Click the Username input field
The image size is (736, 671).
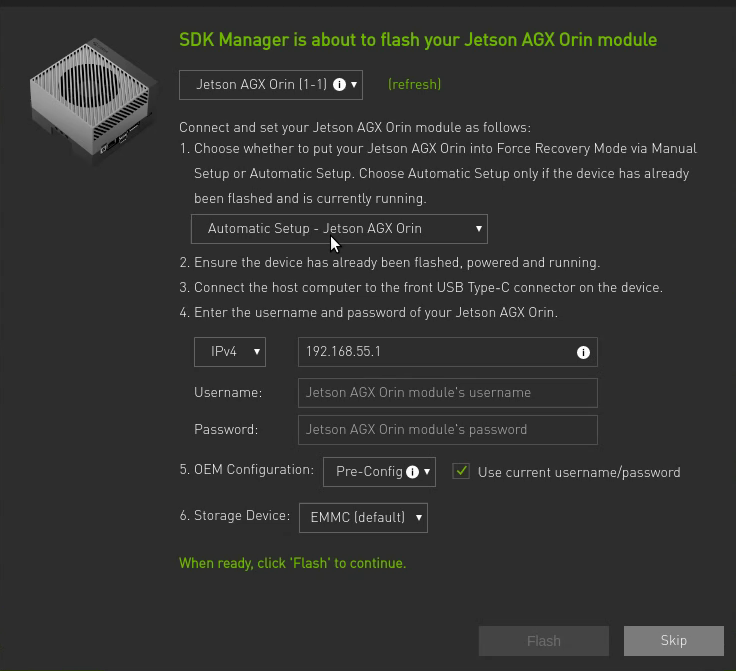[x=448, y=393]
